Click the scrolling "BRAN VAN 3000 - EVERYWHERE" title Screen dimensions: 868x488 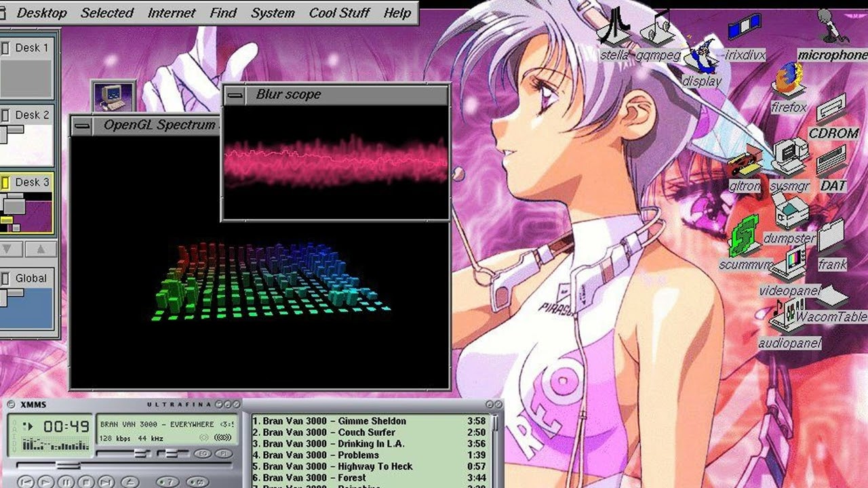click(x=167, y=424)
